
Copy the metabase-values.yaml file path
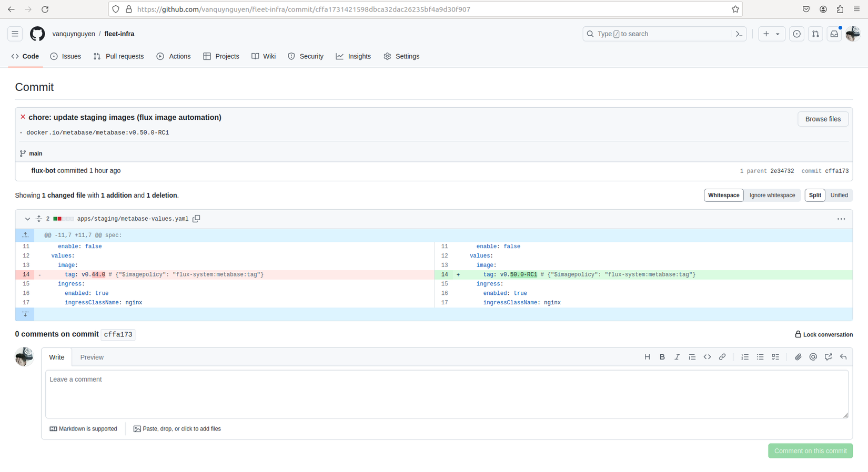click(196, 219)
